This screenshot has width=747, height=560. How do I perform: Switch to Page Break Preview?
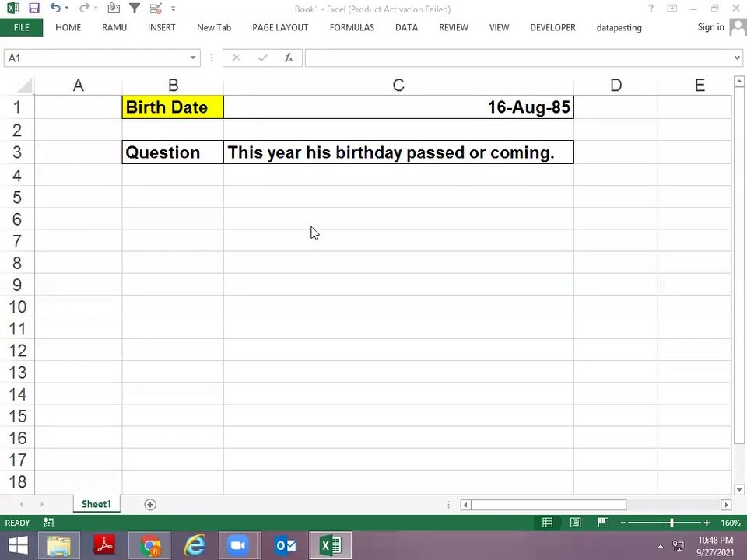pyautogui.click(x=603, y=523)
